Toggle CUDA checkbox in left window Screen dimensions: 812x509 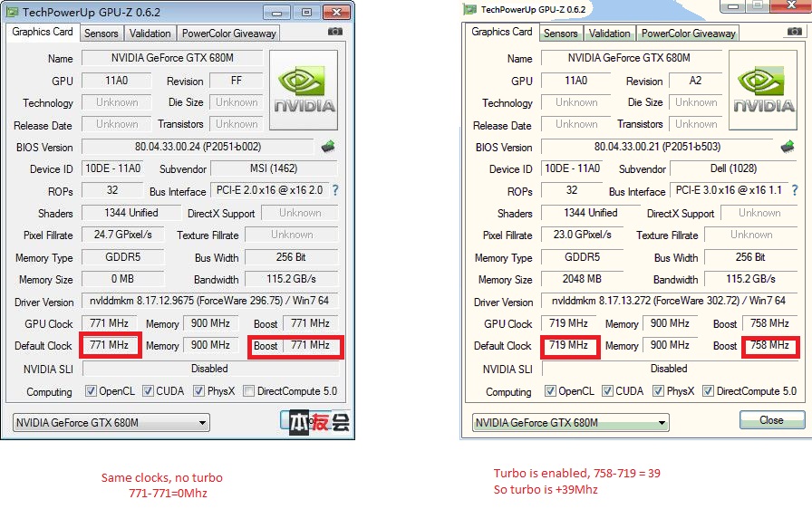[x=148, y=391]
